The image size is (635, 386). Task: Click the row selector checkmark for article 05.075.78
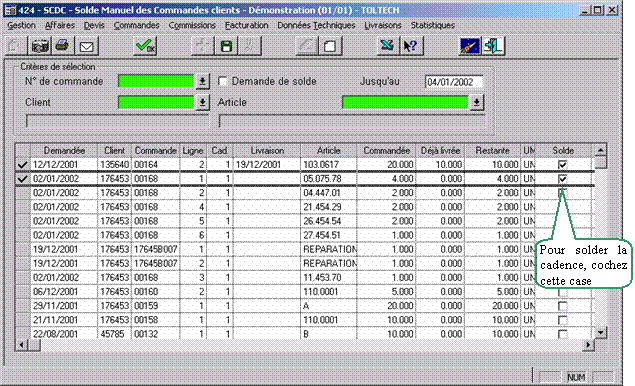pyautogui.click(x=23, y=179)
